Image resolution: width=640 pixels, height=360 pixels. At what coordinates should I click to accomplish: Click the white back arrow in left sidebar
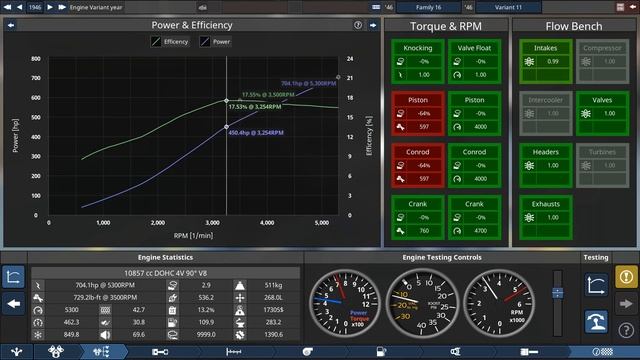[13, 304]
